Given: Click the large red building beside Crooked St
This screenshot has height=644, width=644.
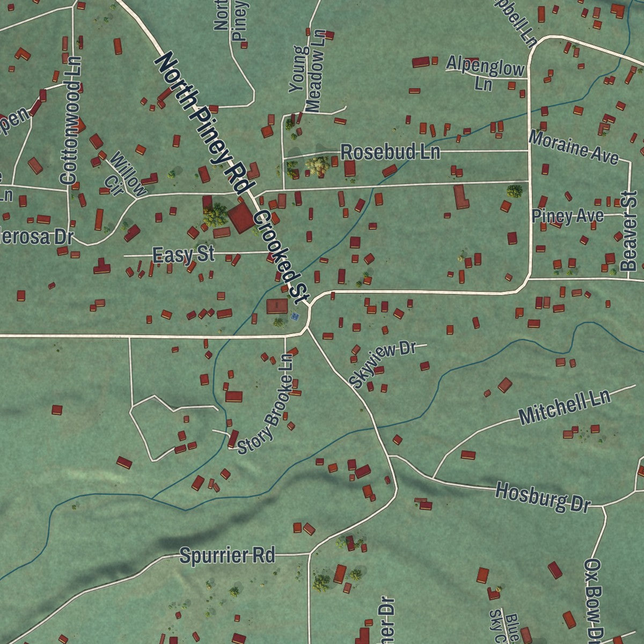Looking at the screenshot, I should tap(242, 218).
